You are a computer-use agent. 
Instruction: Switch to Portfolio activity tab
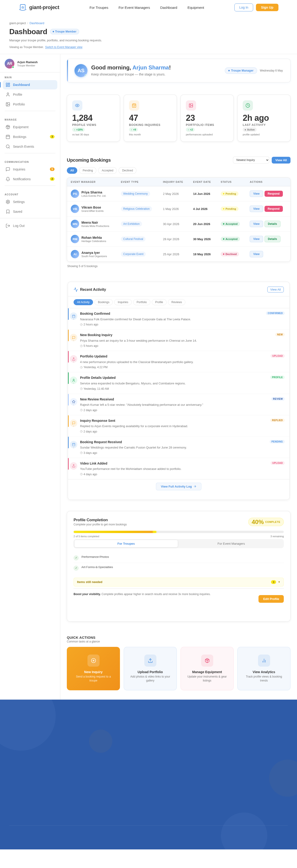142,302
